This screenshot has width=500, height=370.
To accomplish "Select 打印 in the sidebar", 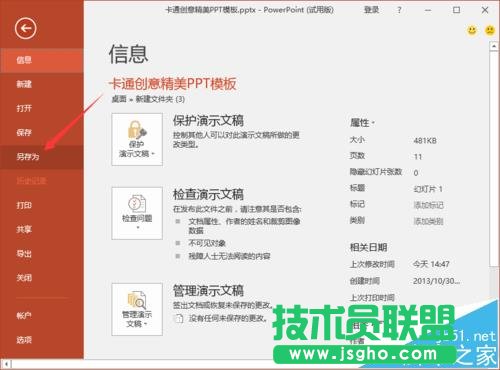I will (x=42, y=205).
